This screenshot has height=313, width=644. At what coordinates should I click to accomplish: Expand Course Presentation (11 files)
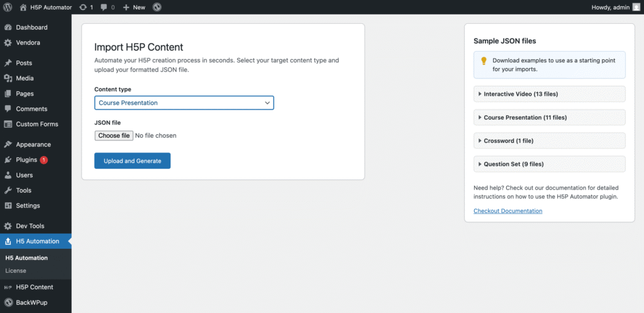tap(550, 117)
